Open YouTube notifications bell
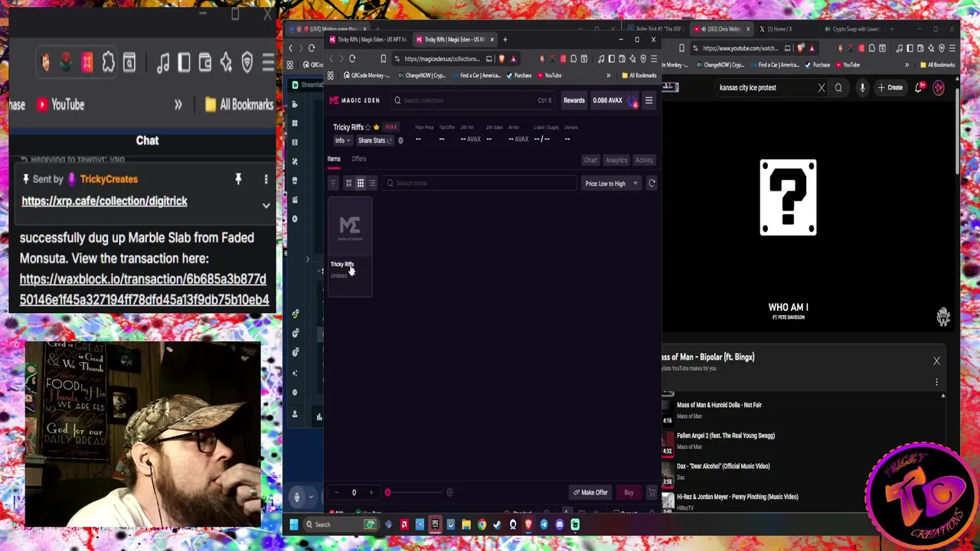This screenshot has height=551, width=980. click(919, 88)
